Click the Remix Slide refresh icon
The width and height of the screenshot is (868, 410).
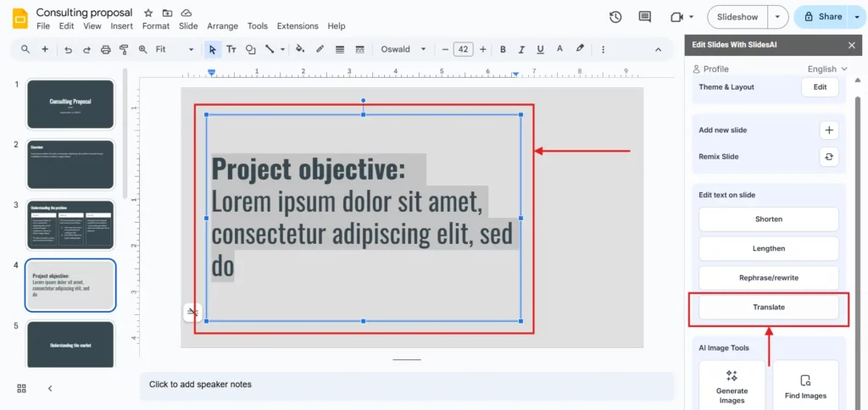829,157
